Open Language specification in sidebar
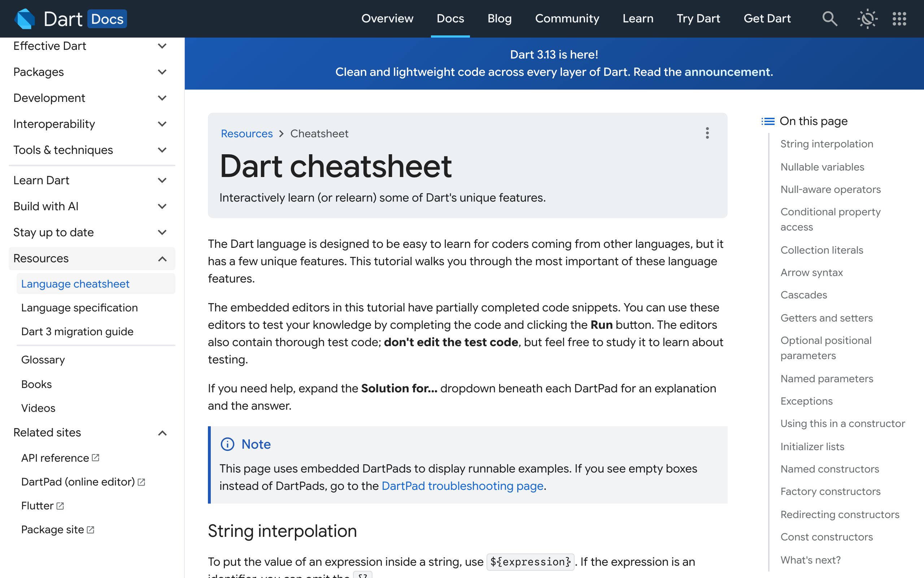 tap(79, 308)
